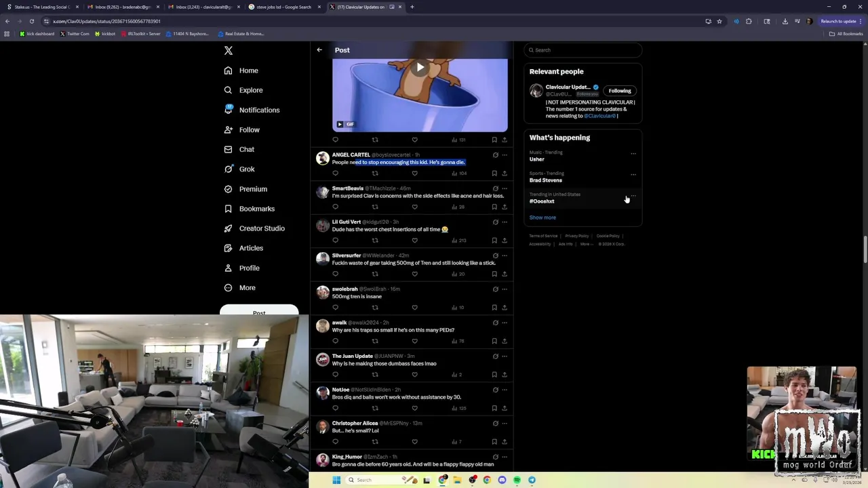
Task: Reply to Silversurfer's comment
Action: pyautogui.click(x=335, y=274)
